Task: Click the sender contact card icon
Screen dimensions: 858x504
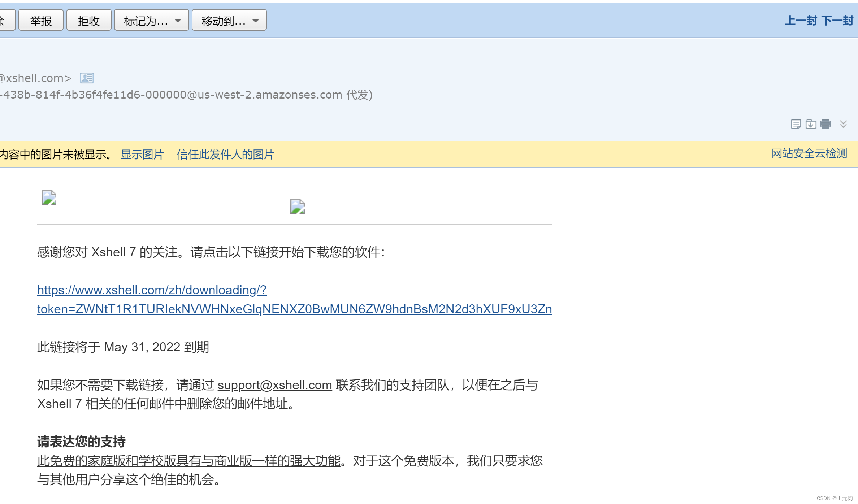Action: pos(87,78)
